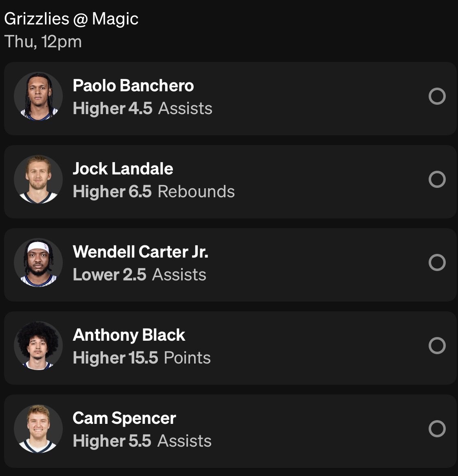Tap Paolo Banchero's headshot photo
This screenshot has width=458, height=476.
coord(38,97)
